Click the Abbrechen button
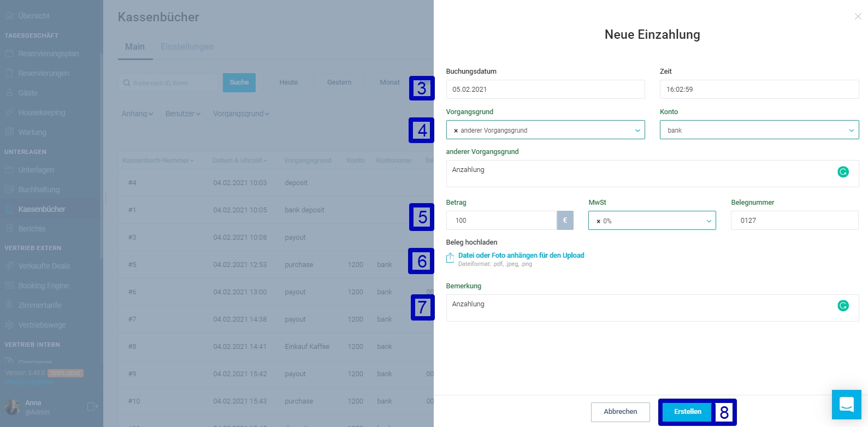This screenshot has width=868, height=427. point(620,412)
